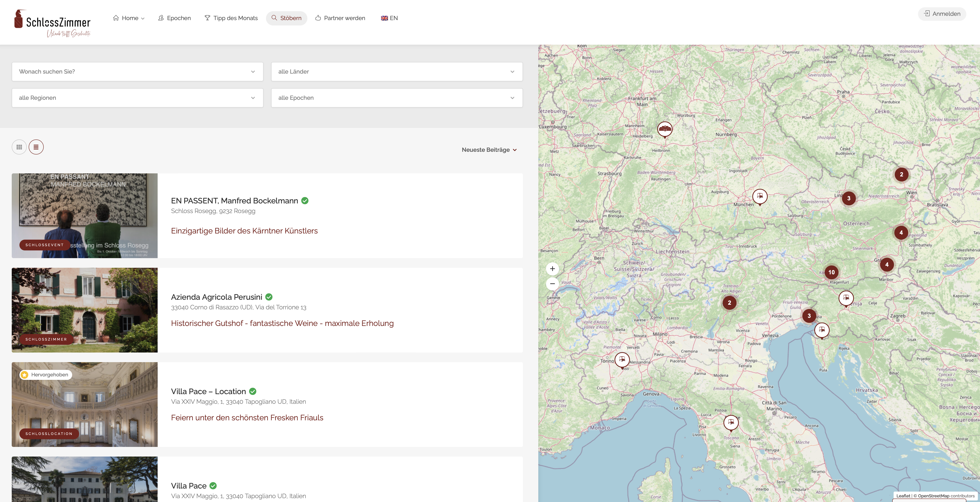Open Villa Pace – Location thumbnail

click(x=84, y=405)
